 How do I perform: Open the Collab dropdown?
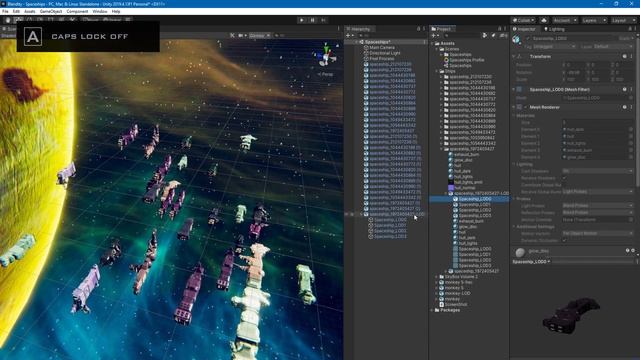pos(523,20)
